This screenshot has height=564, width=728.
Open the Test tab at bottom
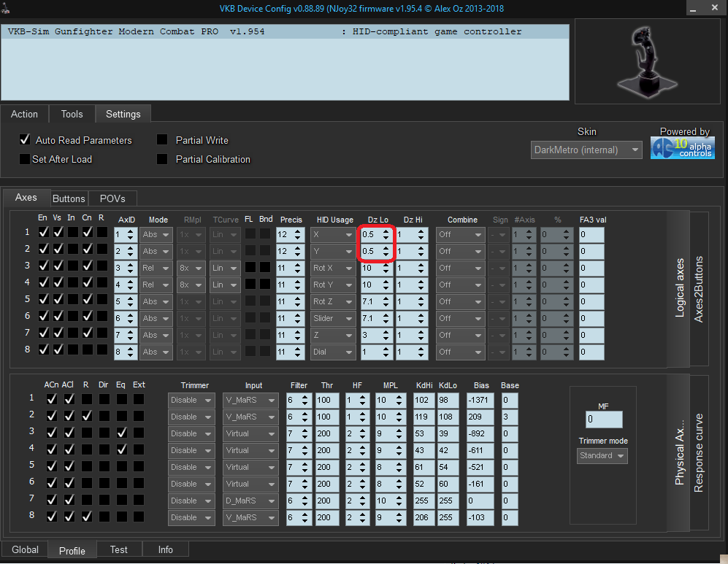(x=118, y=549)
